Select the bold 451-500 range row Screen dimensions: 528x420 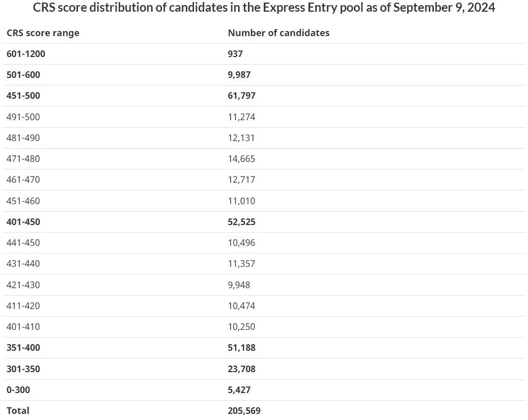(x=23, y=96)
